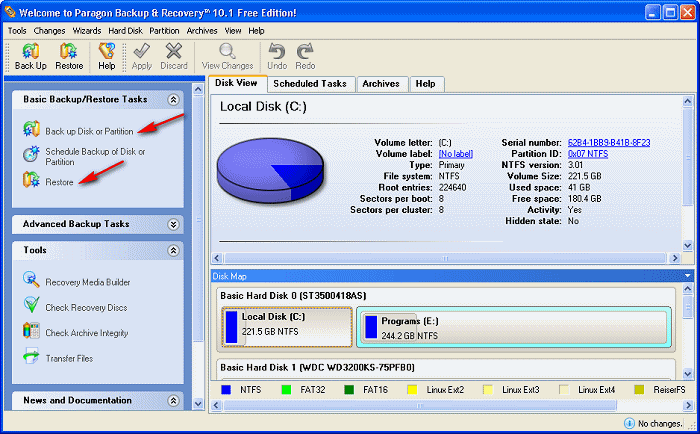Collapse the Disk Map pane arrow
700x434 pixels.
(x=688, y=276)
